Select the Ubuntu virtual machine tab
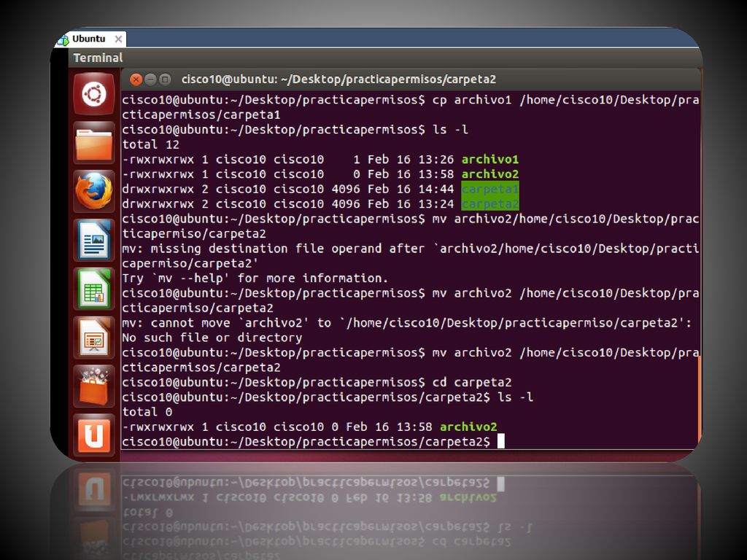This screenshot has width=747, height=560. tap(88, 39)
